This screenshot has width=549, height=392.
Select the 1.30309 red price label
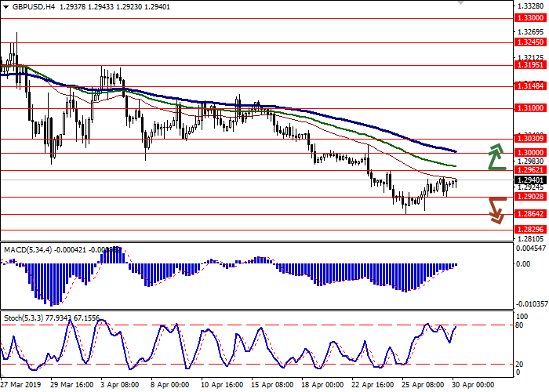click(x=527, y=139)
